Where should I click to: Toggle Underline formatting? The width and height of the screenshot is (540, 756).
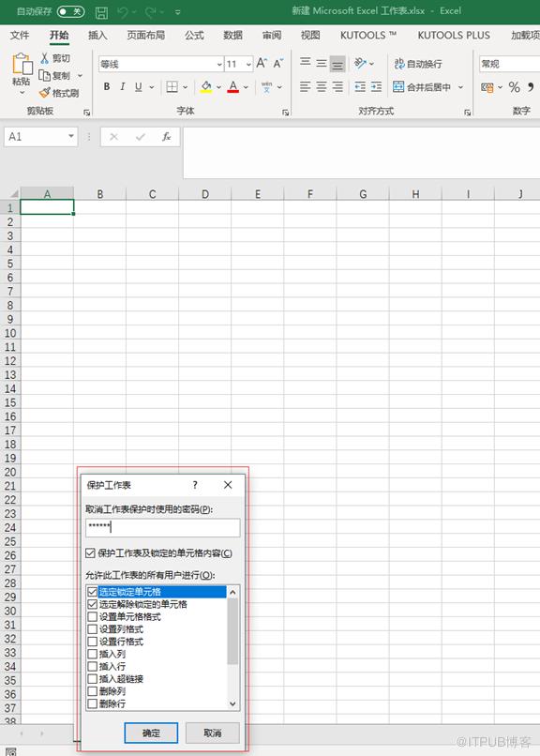(138, 87)
